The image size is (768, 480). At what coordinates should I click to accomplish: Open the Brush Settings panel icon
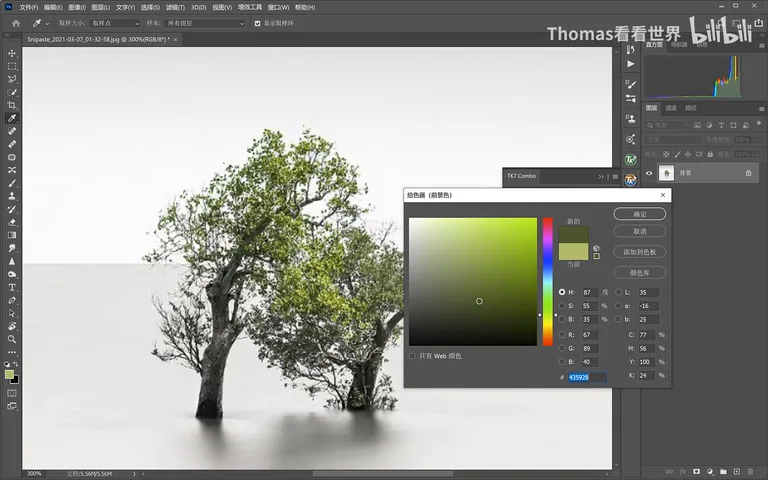[x=631, y=84]
